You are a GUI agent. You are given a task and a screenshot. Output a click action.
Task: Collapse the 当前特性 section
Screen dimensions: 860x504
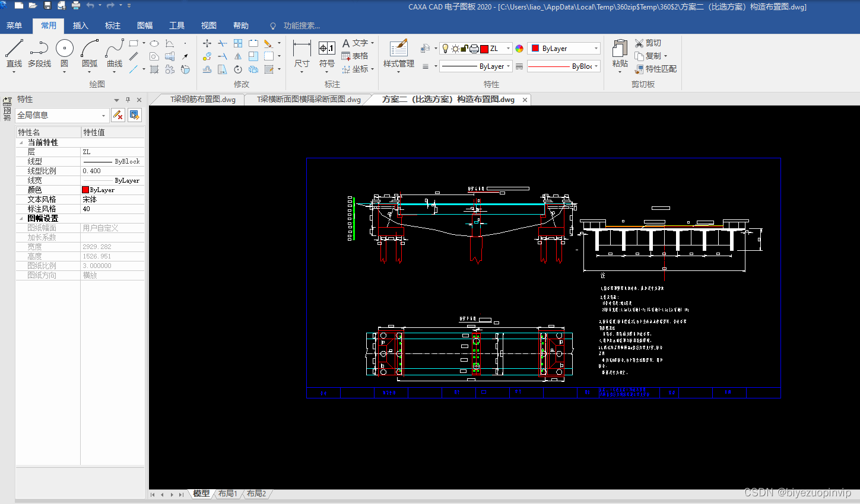(21, 143)
